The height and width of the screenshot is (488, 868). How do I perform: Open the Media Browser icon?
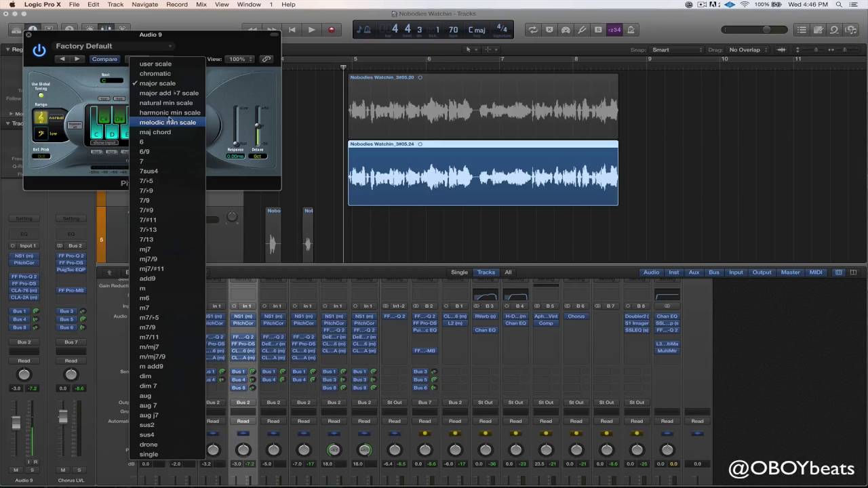pyautogui.click(x=851, y=30)
